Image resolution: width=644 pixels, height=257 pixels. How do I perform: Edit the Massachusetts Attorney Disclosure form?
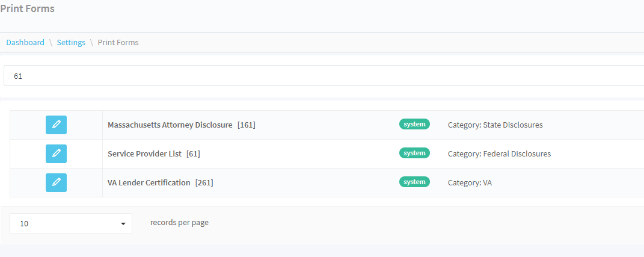(56, 125)
